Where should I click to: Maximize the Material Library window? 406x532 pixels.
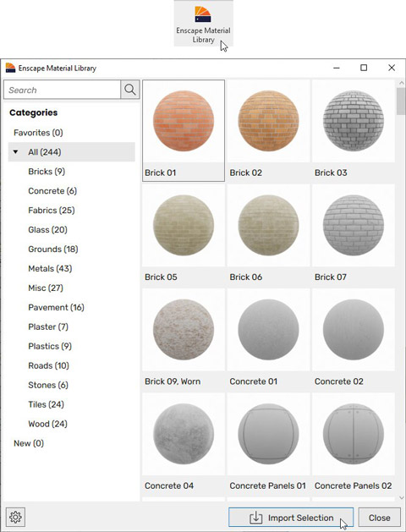click(x=364, y=68)
